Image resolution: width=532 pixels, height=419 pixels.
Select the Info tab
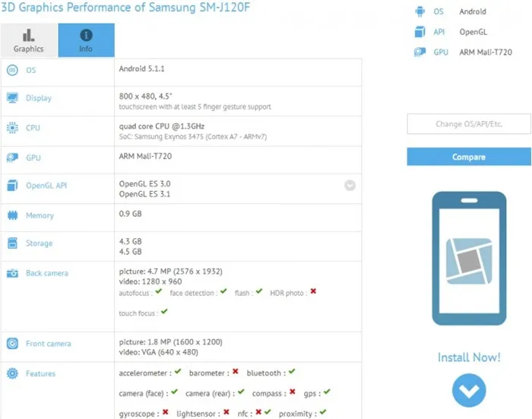(86, 40)
